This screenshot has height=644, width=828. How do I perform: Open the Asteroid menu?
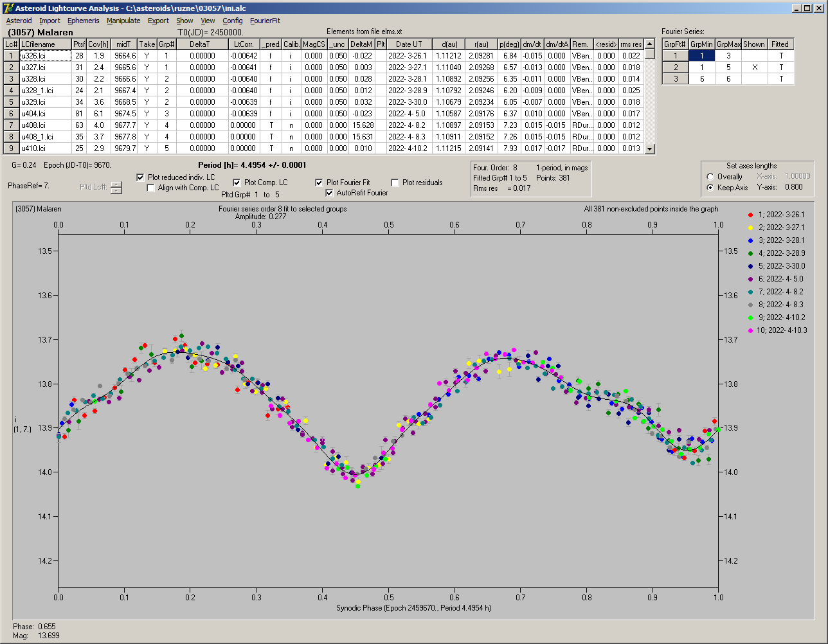(19, 21)
